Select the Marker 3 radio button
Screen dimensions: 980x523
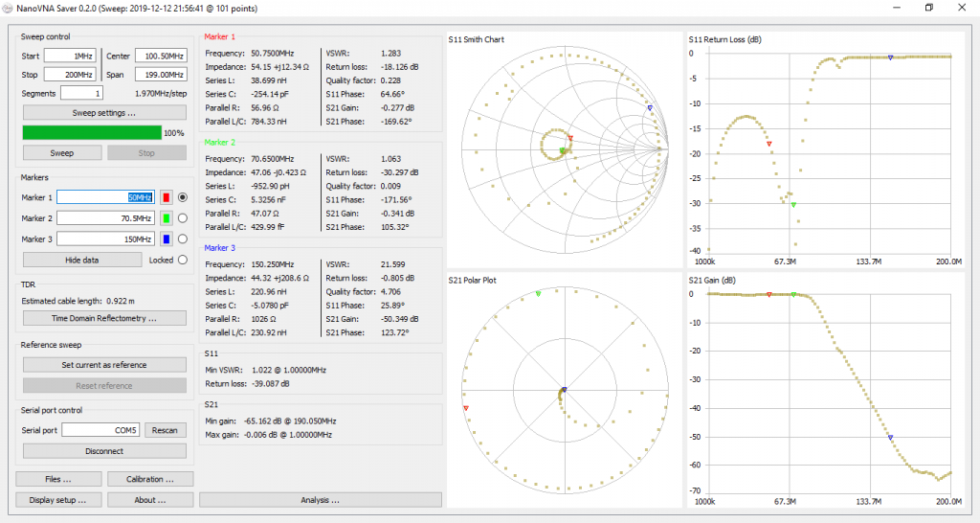tap(183, 239)
